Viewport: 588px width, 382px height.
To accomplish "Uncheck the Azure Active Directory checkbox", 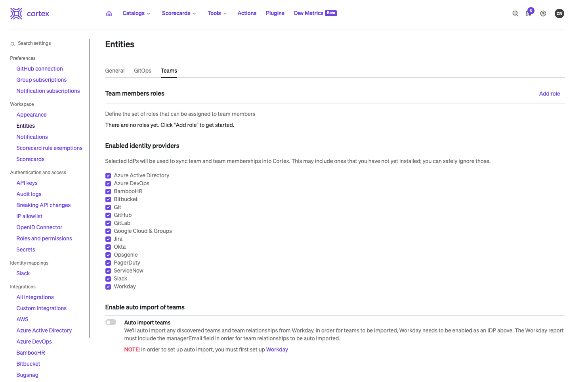I will click(x=108, y=176).
